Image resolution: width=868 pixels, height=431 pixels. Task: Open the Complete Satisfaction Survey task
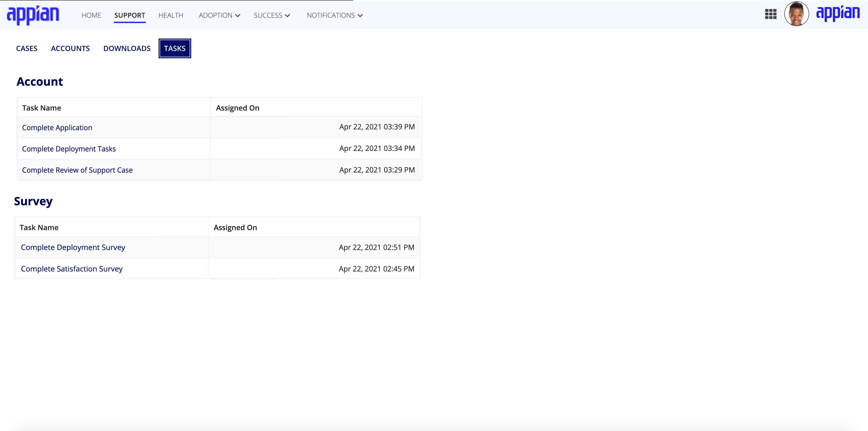pos(72,269)
